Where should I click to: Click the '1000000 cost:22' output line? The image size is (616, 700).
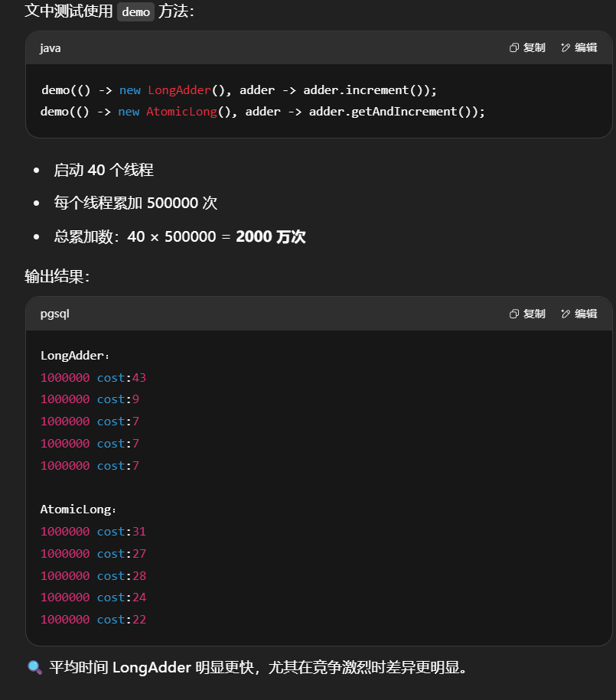(x=93, y=620)
